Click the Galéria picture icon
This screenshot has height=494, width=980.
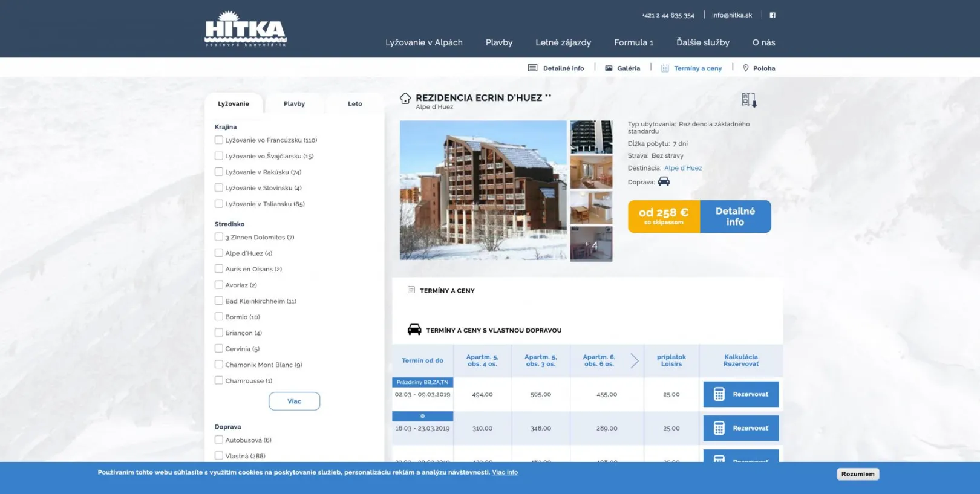tap(609, 68)
